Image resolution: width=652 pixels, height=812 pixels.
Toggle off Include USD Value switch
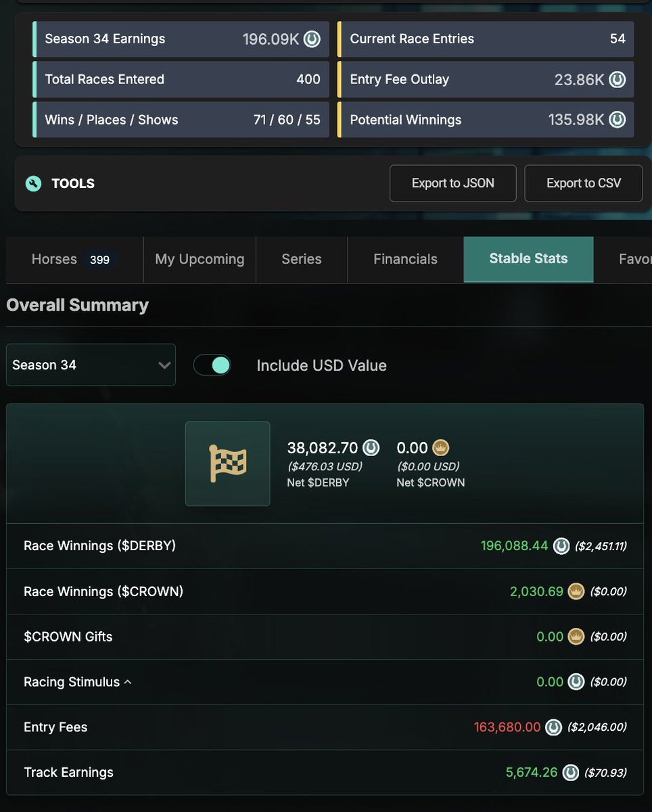tap(212, 365)
